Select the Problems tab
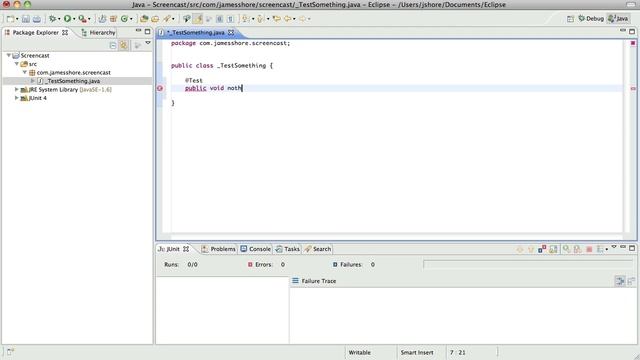This screenshot has width=640, height=360. 219,249
